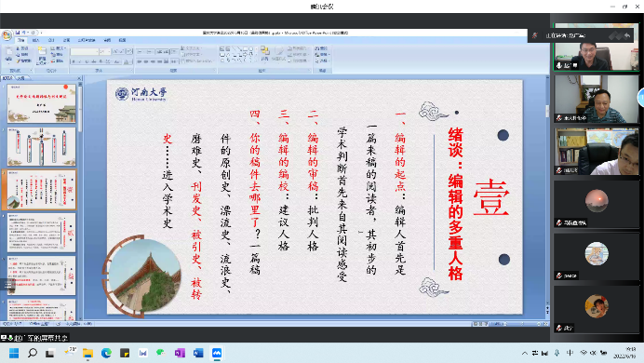
Task: Open Microsoft Edge from the taskbar
Action: [x=106, y=353]
